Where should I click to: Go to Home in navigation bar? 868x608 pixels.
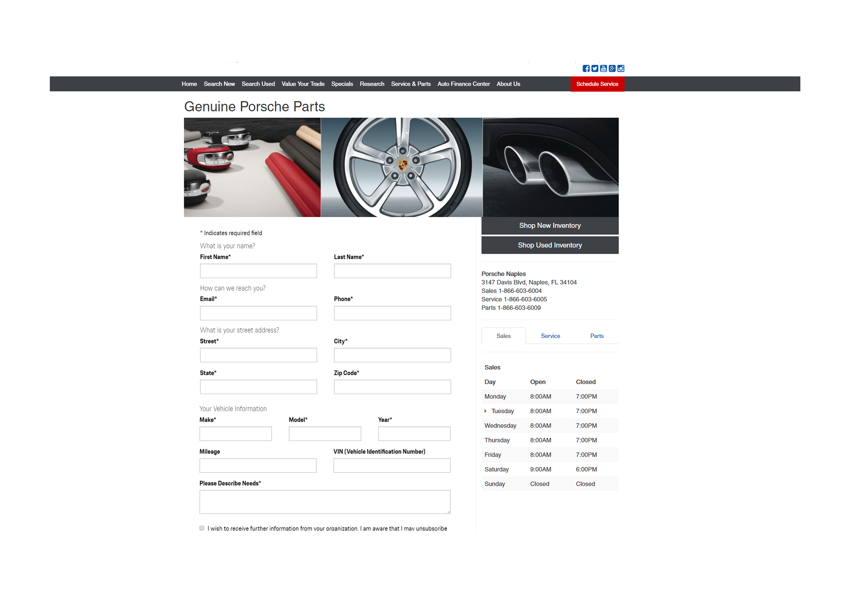coord(189,84)
